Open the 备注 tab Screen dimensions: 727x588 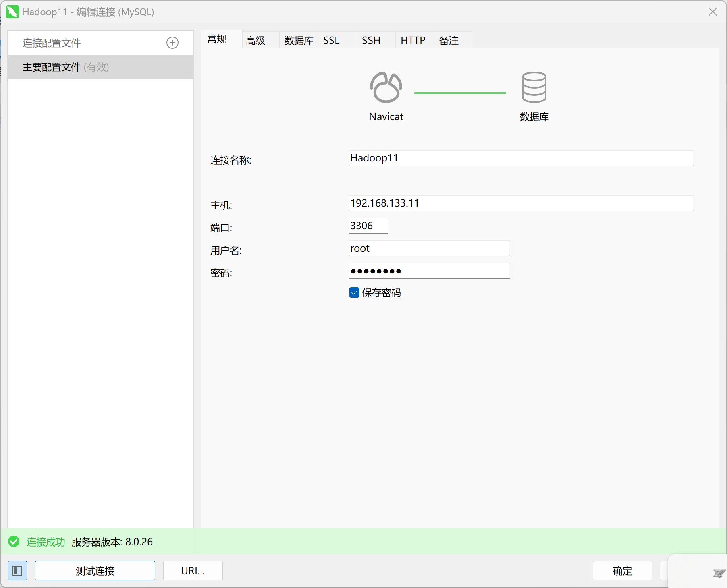pyautogui.click(x=453, y=40)
